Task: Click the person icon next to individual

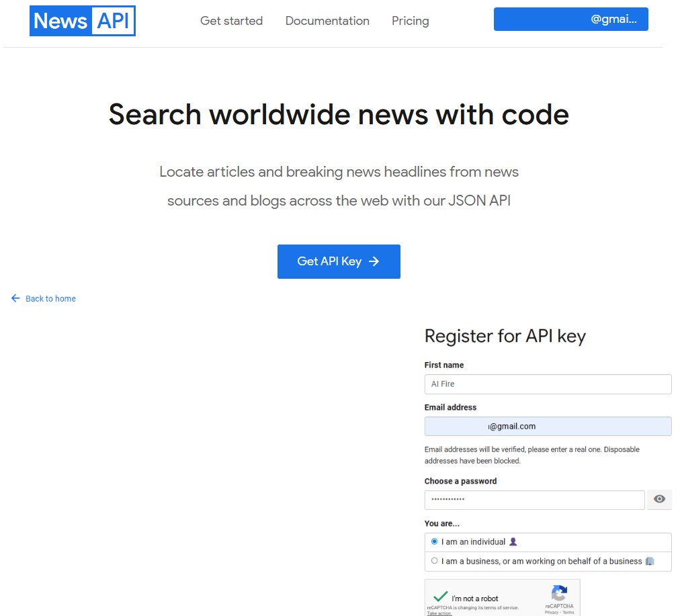Action: coord(513,541)
